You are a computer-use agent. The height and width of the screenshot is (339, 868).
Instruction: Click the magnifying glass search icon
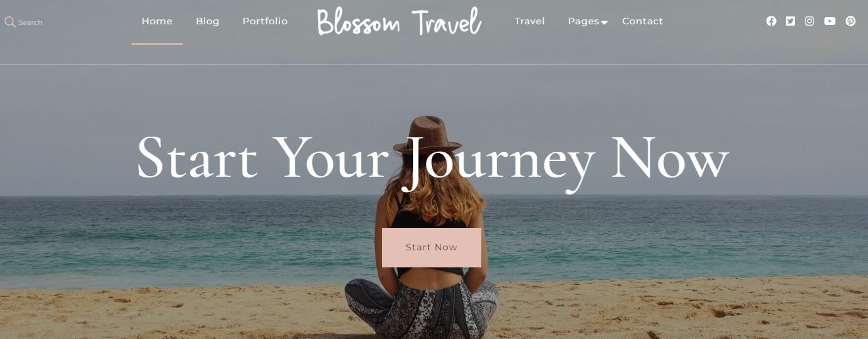[10, 22]
